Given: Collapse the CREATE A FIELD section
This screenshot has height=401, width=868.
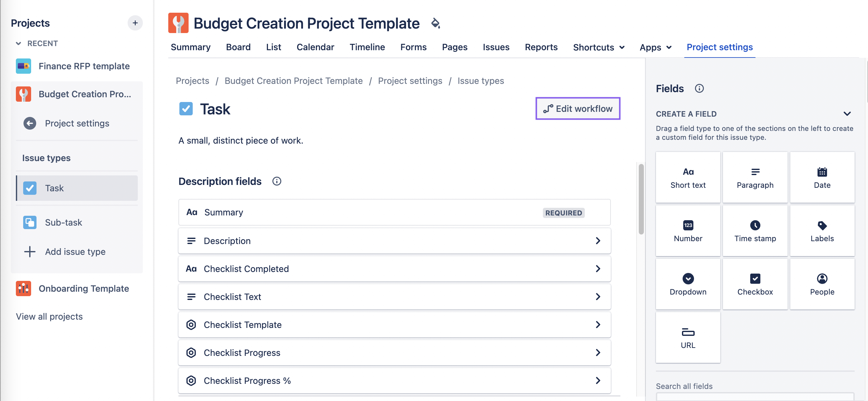Looking at the screenshot, I should [x=847, y=114].
